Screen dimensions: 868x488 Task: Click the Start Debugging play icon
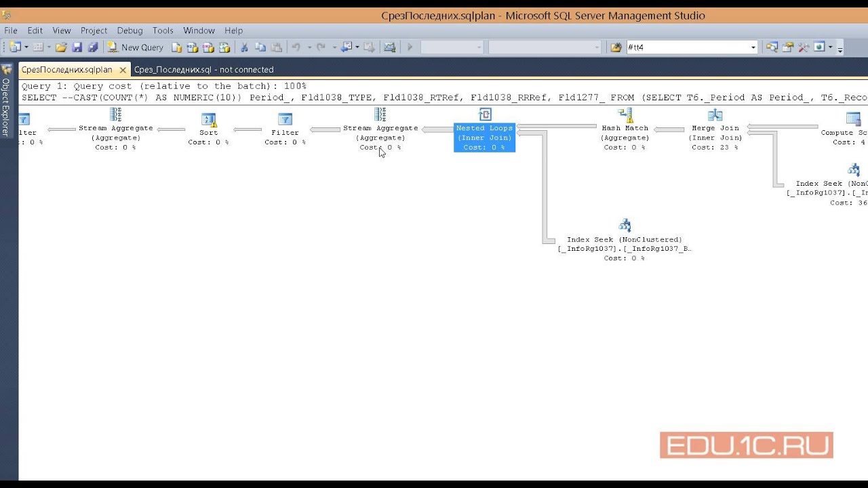coord(410,47)
